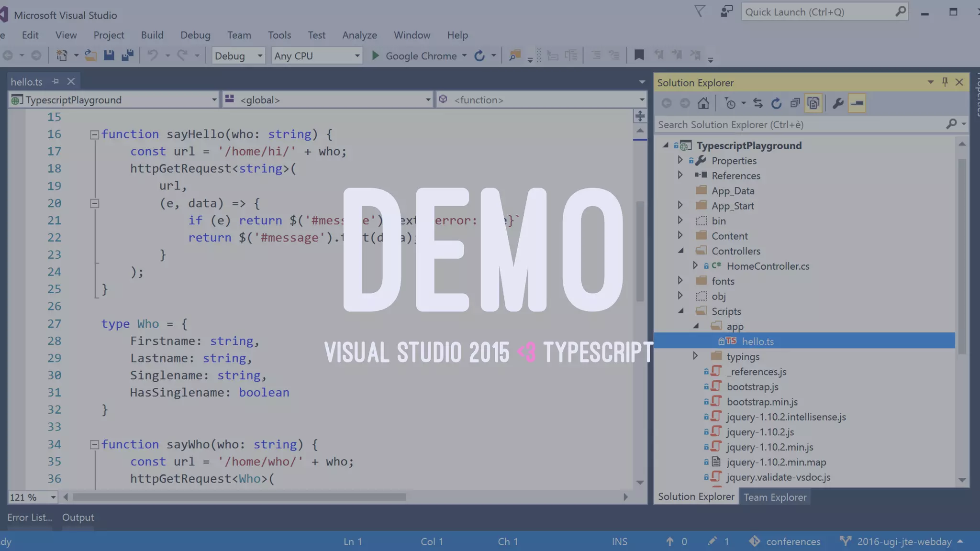Open the Debug menu
This screenshot has height=551, width=980.
point(195,35)
